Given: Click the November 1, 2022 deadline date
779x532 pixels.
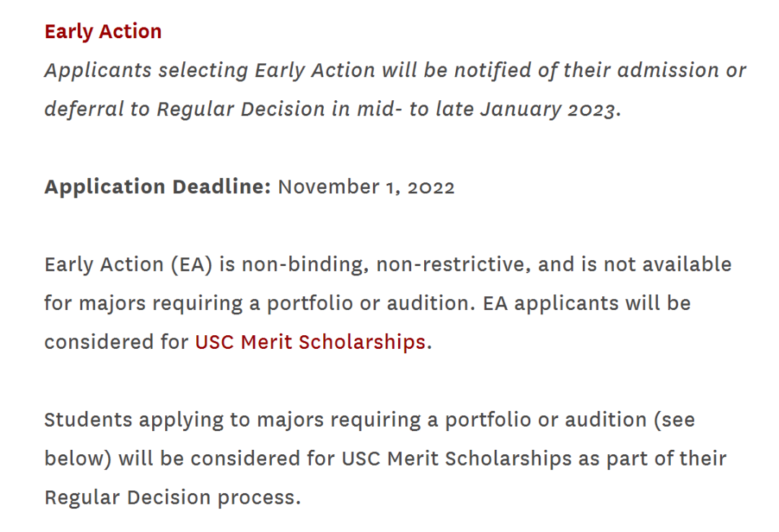Looking at the screenshot, I should (x=366, y=187).
